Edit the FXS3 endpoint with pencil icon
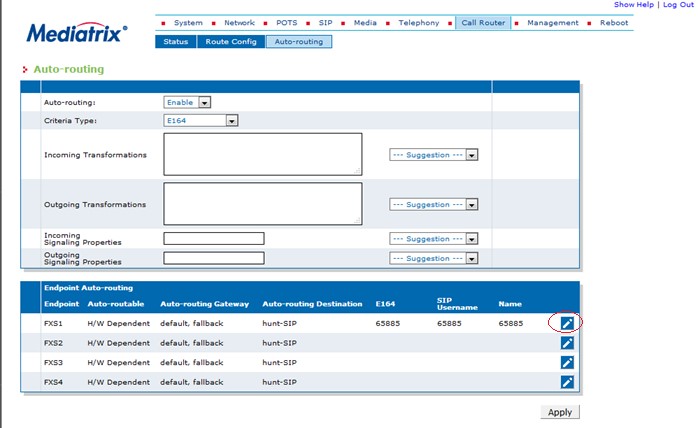 coord(567,363)
